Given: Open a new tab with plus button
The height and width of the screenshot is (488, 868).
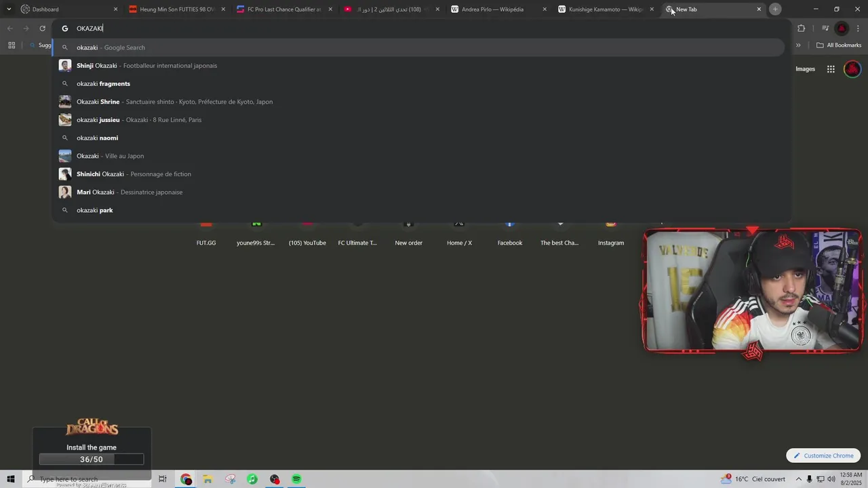Looking at the screenshot, I should [x=775, y=9].
